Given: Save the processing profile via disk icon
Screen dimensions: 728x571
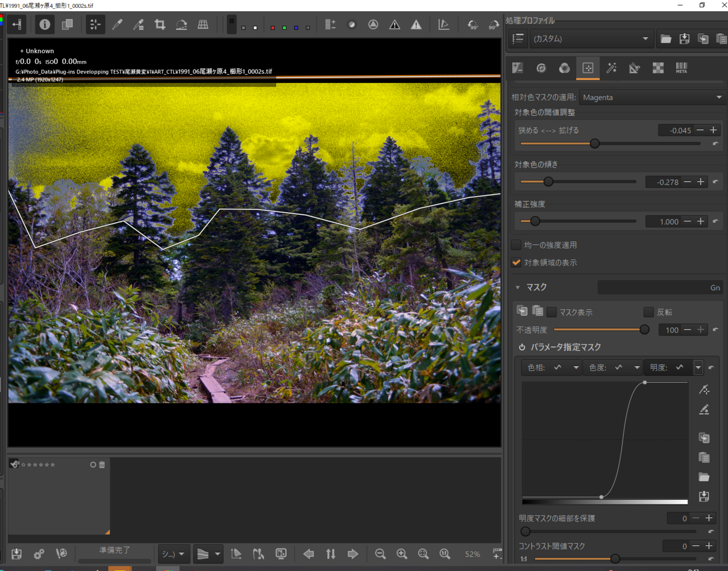Looking at the screenshot, I should (x=684, y=39).
